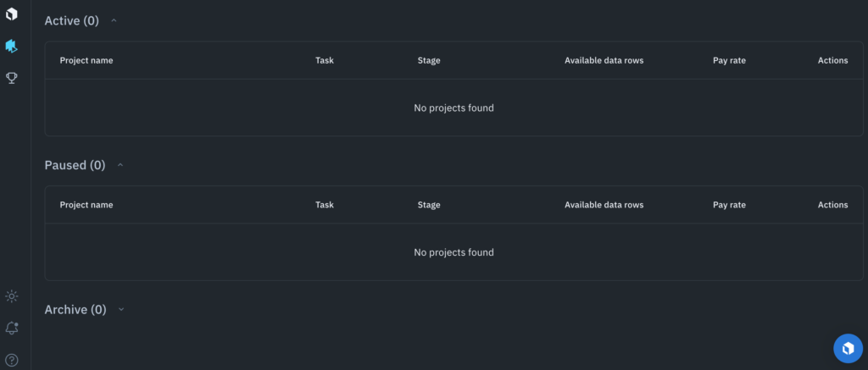The image size is (868, 370).
Task: Click Pay rate header in Active table
Action: pyautogui.click(x=729, y=60)
